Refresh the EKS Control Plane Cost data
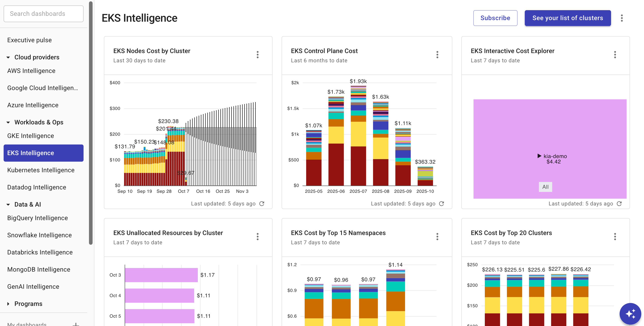Image resolution: width=644 pixels, height=326 pixels. click(x=441, y=203)
